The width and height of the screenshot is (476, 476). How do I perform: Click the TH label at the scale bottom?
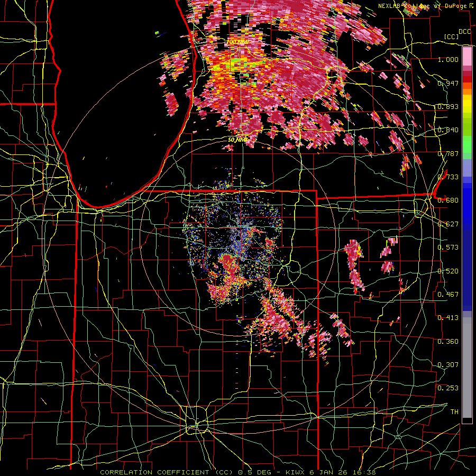pos(454,412)
